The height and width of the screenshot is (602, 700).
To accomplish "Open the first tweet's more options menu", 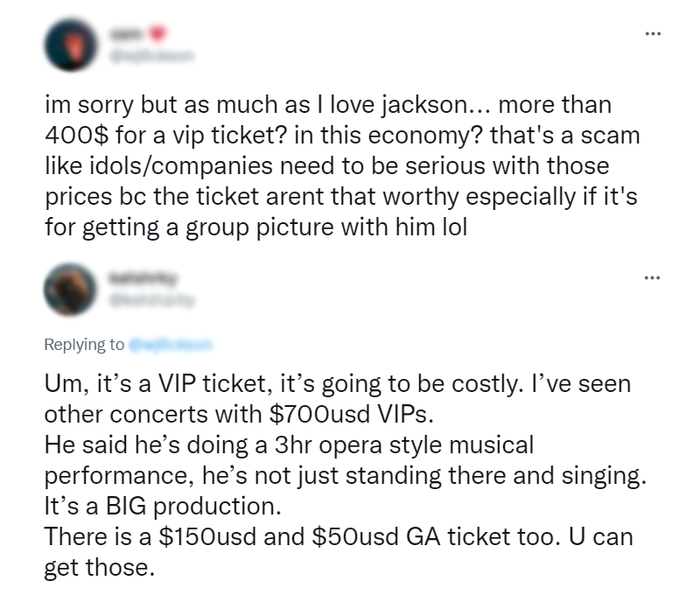I will (653, 32).
